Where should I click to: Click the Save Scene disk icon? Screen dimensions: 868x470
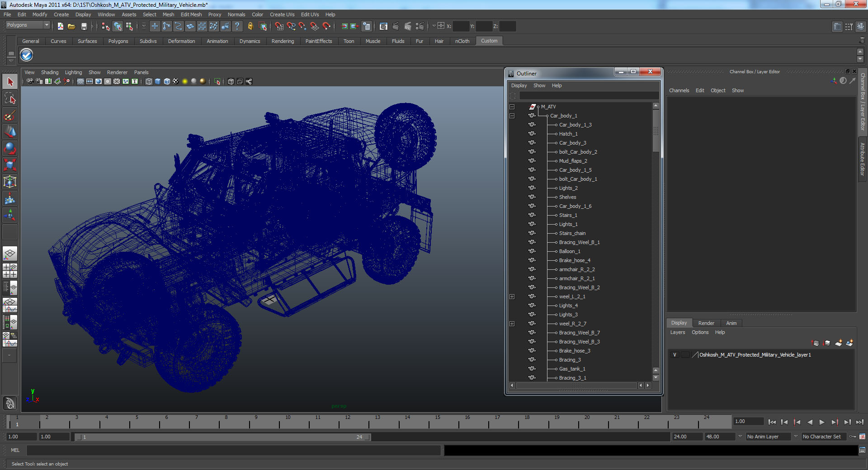coord(84,27)
